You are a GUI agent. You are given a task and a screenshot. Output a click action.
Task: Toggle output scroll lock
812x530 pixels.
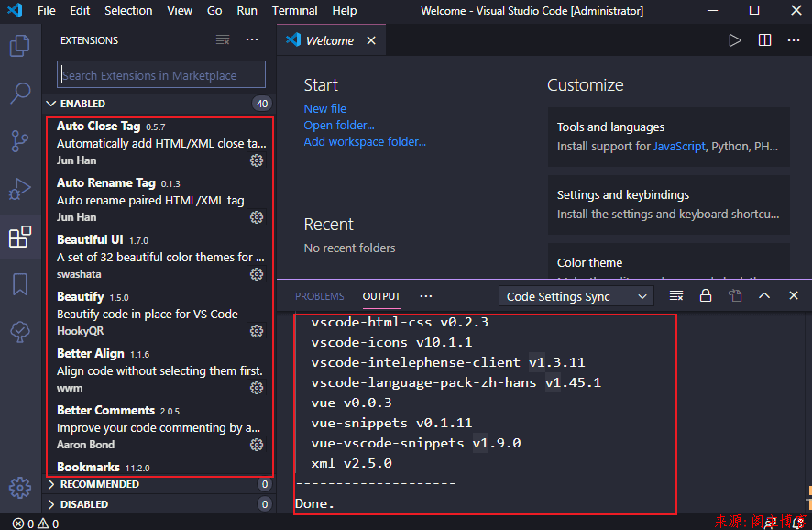click(706, 296)
